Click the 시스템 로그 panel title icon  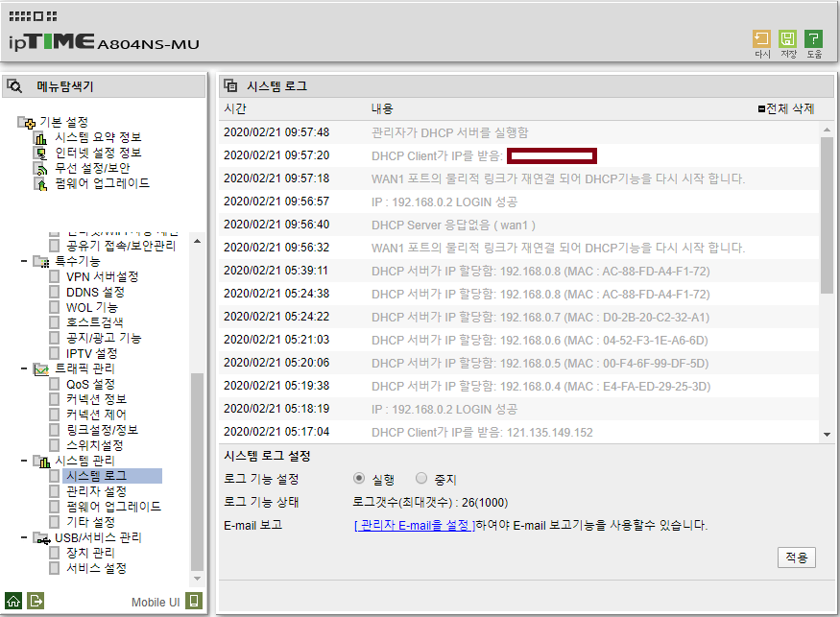(230, 85)
